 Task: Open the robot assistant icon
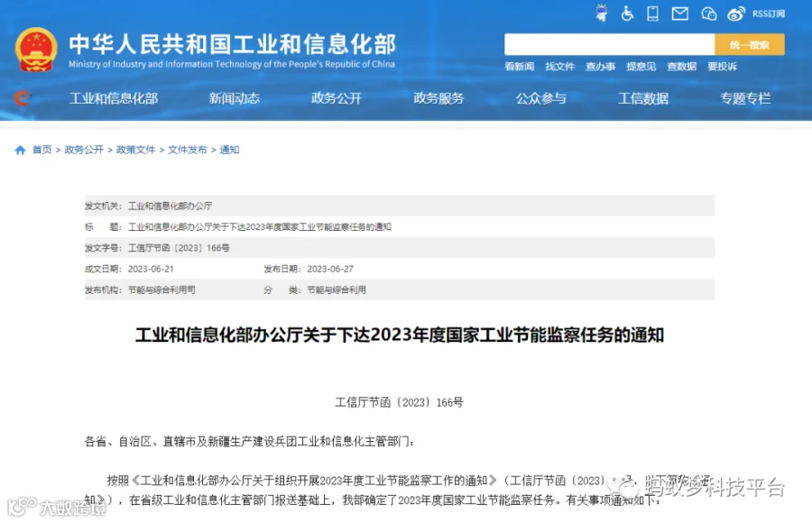602,14
